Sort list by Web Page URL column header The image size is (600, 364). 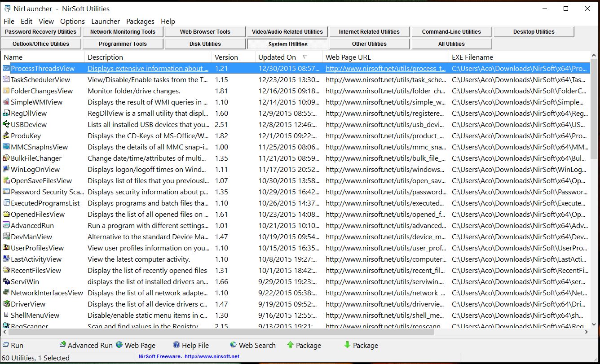click(x=386, y=57)
